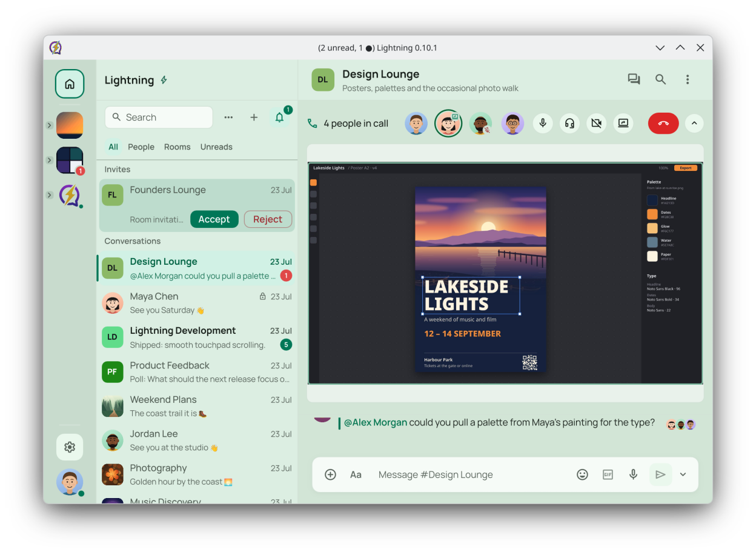756x555 pixels.
Task: Open Maya Chen conversation
Action: point(197,303)
